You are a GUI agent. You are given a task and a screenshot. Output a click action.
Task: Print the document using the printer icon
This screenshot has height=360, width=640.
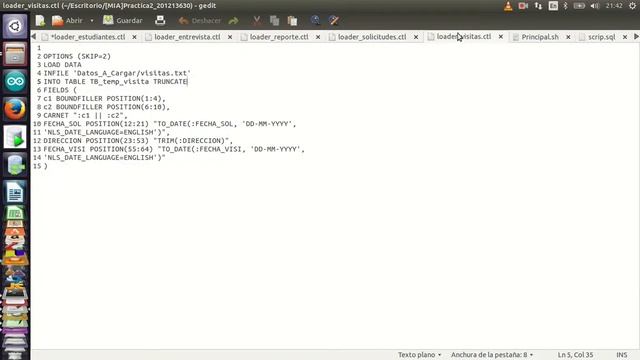[x=160, y=20]
